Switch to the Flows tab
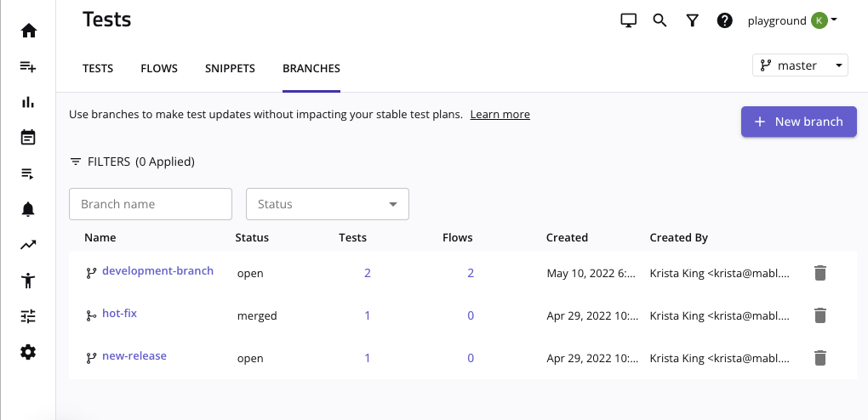The height and width of the screenshot is (420, 868). [x=159, y=69]
